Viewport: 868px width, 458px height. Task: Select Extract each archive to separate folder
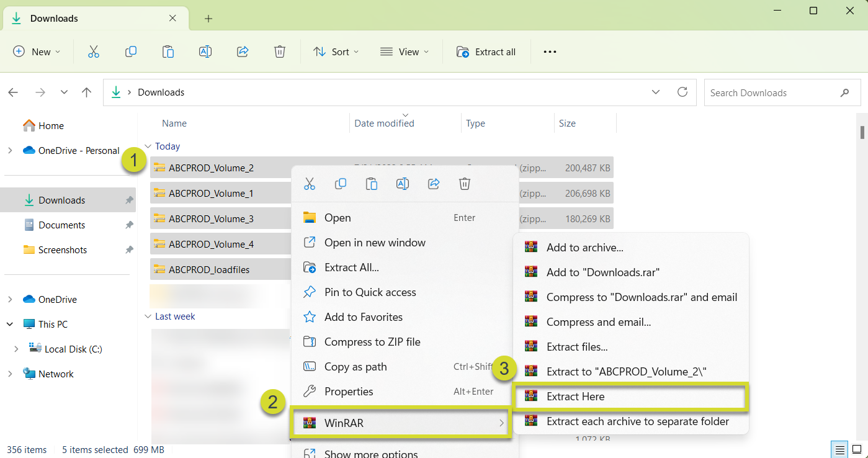(631, 421)
